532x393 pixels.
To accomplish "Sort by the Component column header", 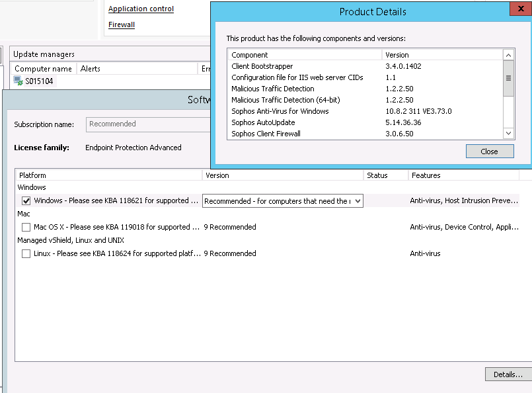I will click(x=305, y=55).
